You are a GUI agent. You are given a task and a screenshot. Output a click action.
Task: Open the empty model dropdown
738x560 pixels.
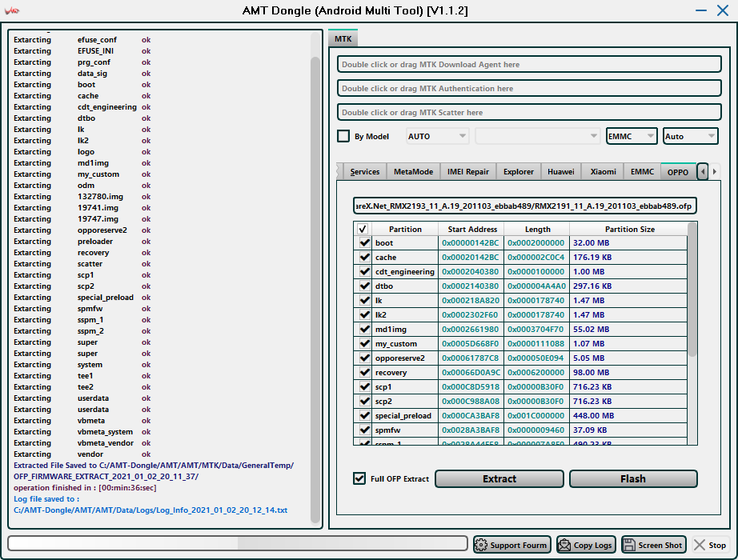[x=538, y=137]
